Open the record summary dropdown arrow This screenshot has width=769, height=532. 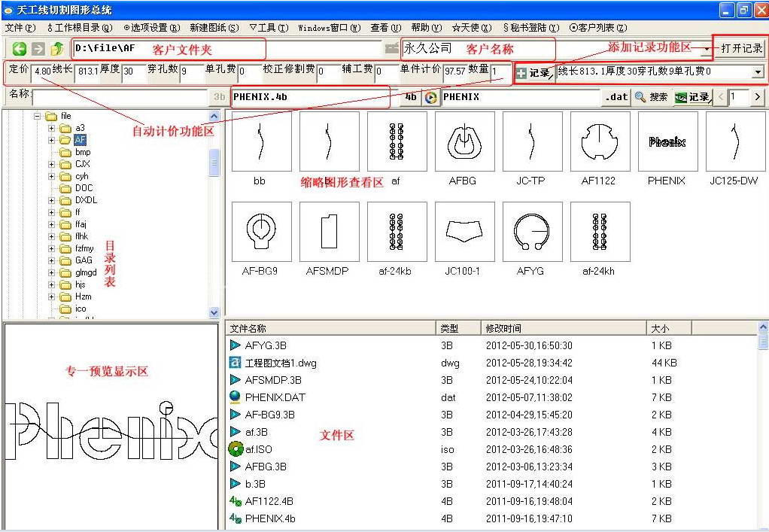pos(758,72)
